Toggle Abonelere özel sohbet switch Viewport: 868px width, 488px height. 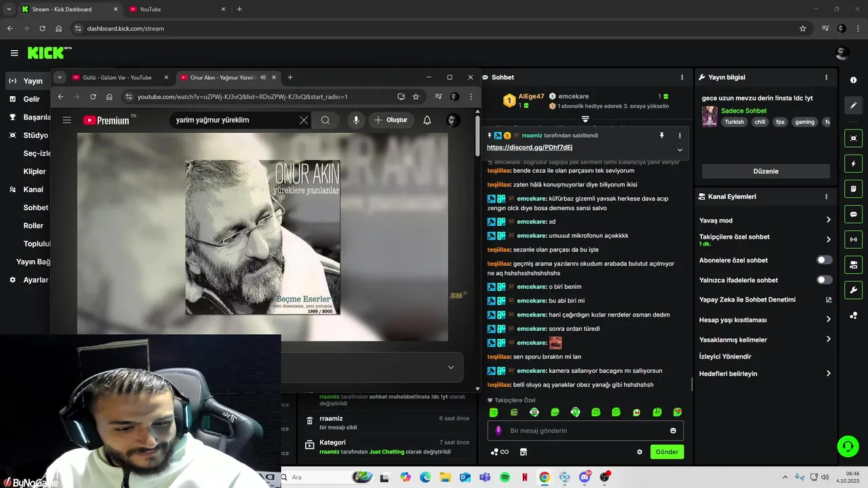pos(824,260)
